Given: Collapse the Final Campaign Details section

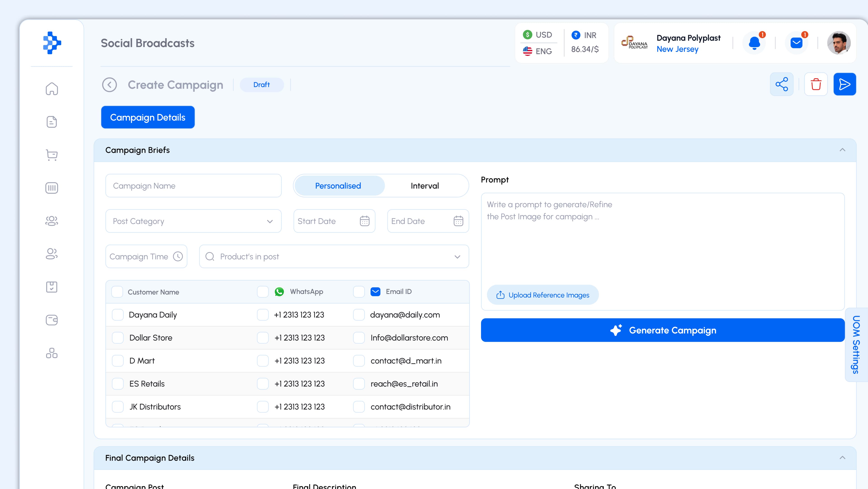Looking at the screenshot, I should pos(842,458).
